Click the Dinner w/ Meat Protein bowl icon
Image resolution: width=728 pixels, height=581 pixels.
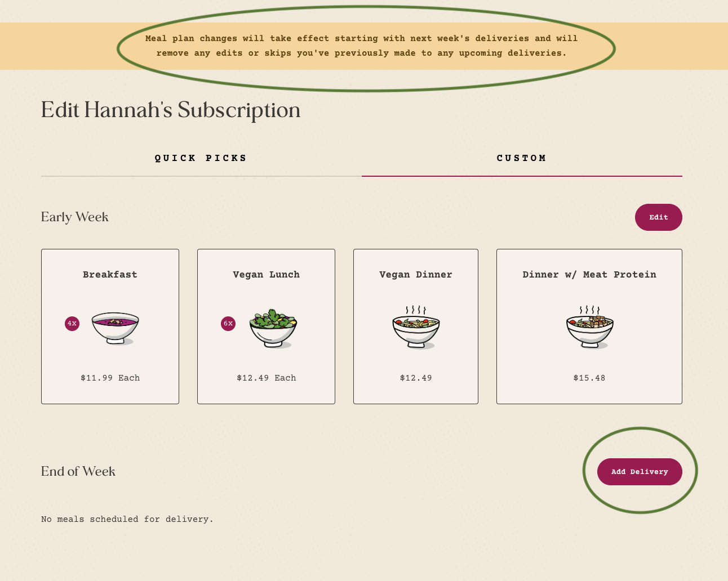589,328
